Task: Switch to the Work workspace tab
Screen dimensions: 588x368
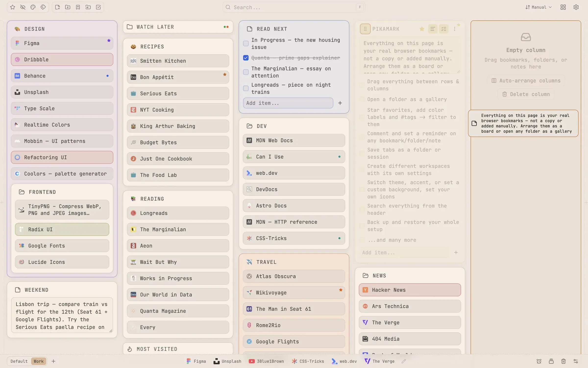Action: pyautogui.click(x=38, y=361)
